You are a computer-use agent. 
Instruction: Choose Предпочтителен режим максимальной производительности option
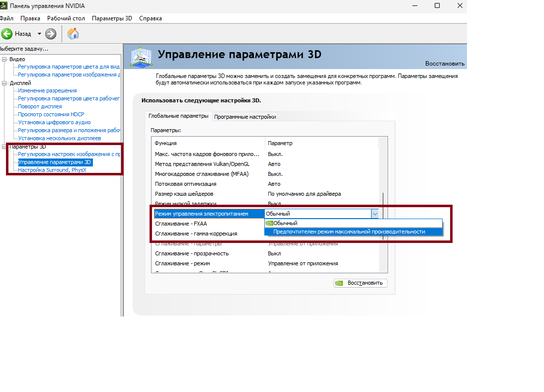(353, 232)
